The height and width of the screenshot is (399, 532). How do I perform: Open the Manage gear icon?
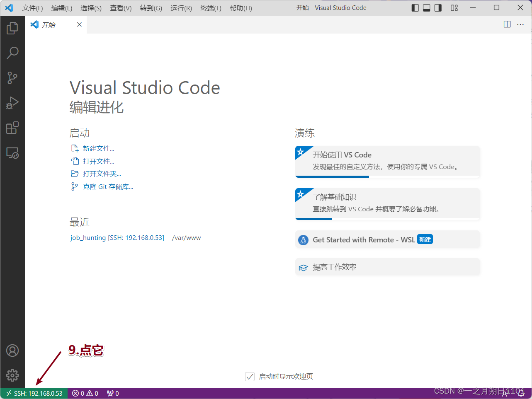[12, 375]
